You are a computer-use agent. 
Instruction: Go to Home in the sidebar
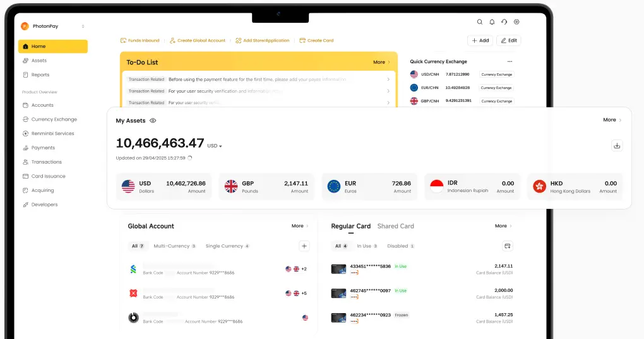[x=53, y=46]
